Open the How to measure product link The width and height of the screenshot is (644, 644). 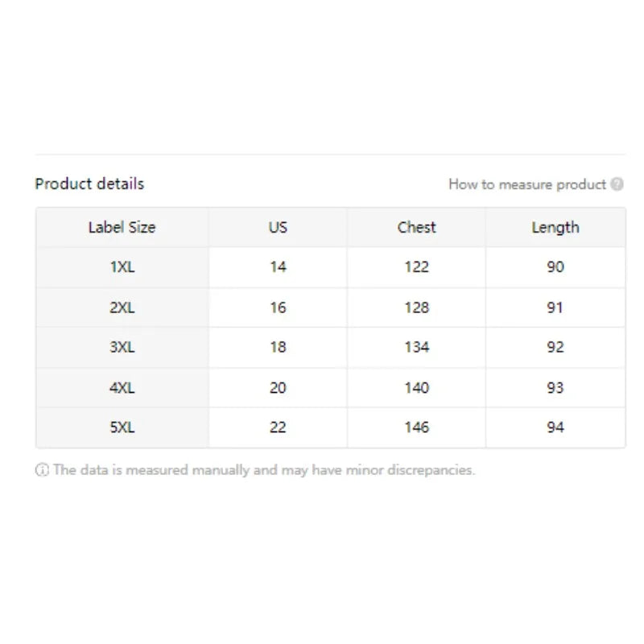[527, 184]
